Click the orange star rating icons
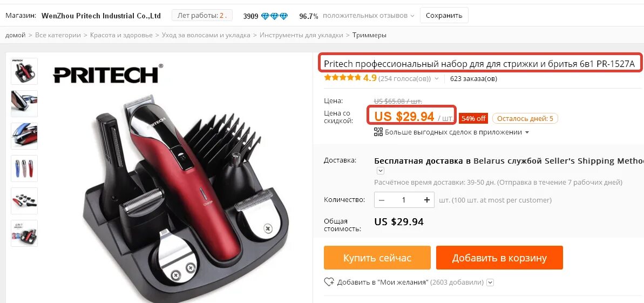Image resolution: width=644 pixels, height=303 pixels. tap(342, 78)
